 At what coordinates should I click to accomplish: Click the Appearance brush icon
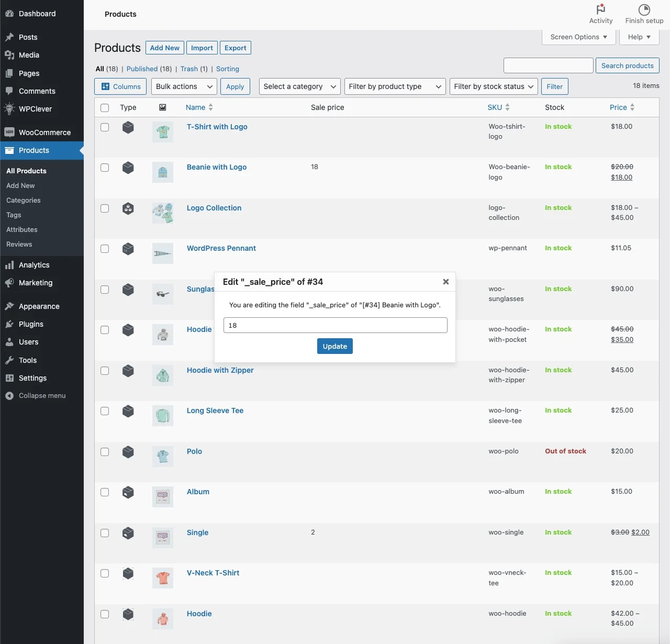(x=9, y=306)
